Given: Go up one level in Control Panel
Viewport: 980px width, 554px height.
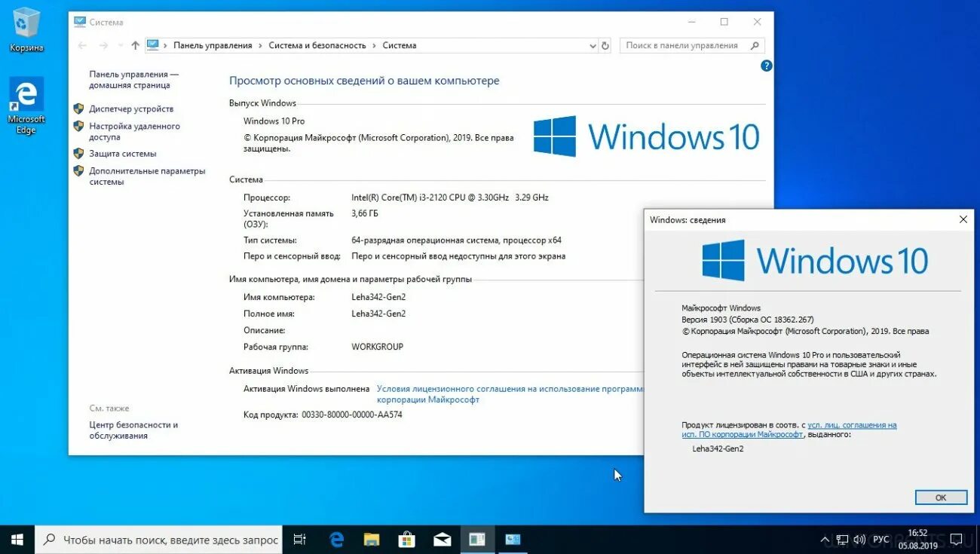Looking at the screenshot, I should (x=135, y=45).
